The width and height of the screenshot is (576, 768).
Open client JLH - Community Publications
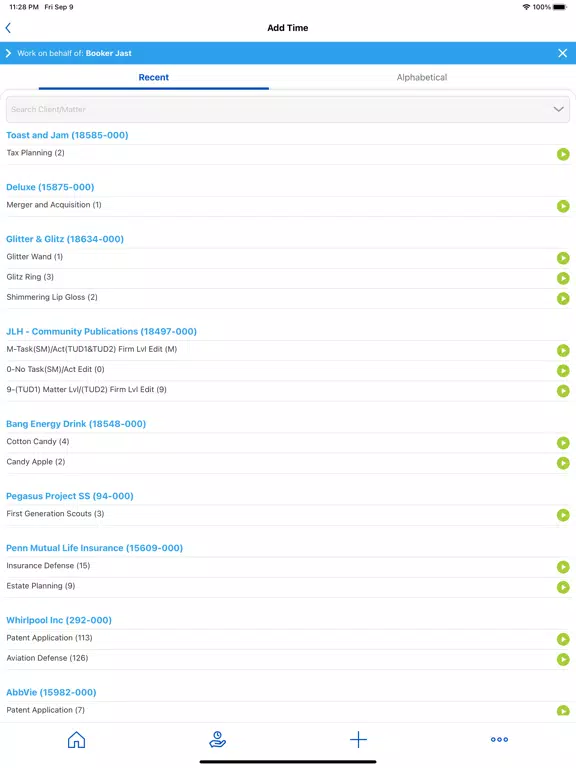[101, 332]
